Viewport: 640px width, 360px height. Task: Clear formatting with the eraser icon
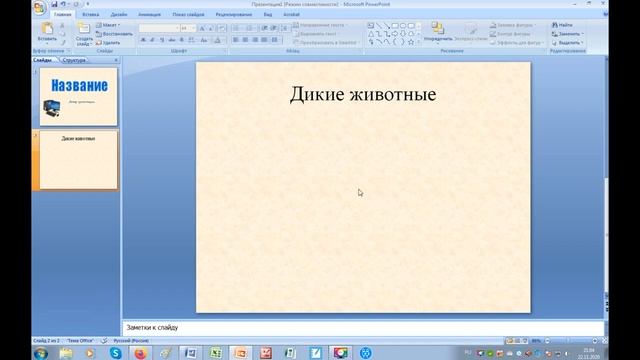221,28
